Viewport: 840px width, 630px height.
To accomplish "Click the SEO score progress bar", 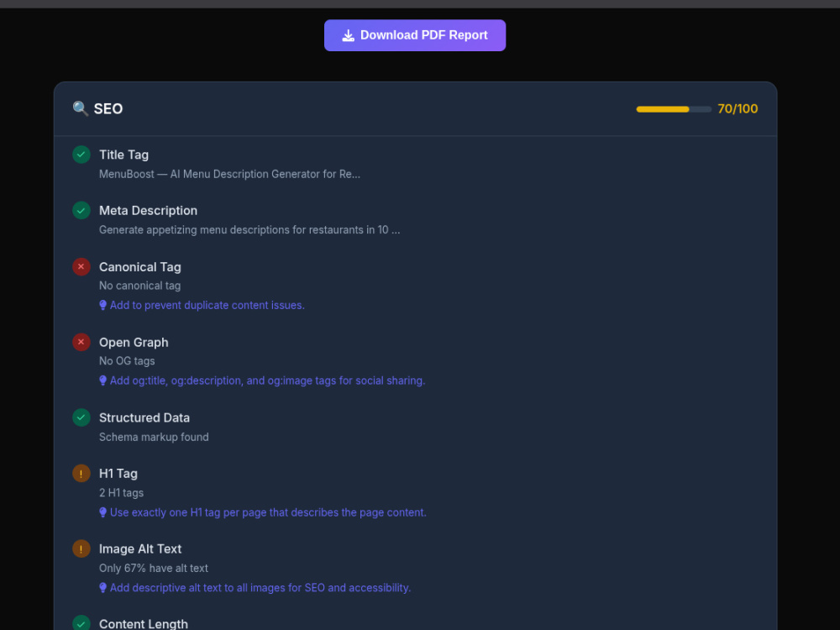I will pyautogui.click(x=674, y=109).
